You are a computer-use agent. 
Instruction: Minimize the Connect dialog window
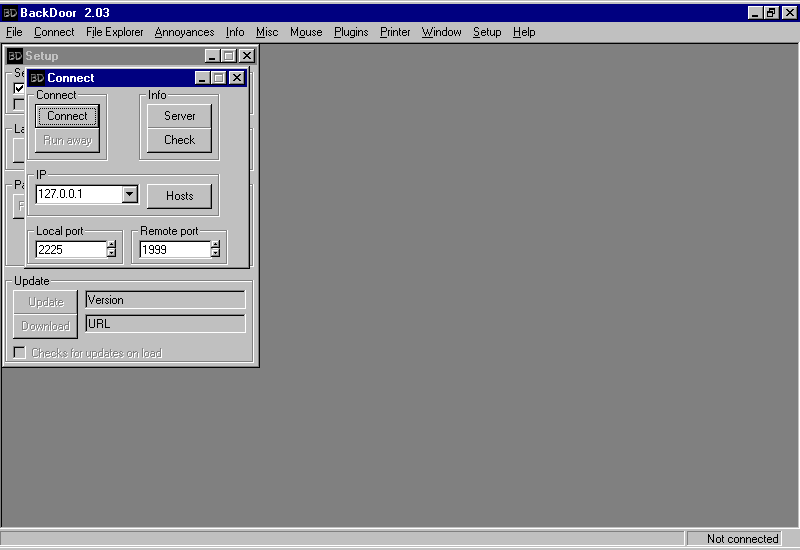click(202, 78)
